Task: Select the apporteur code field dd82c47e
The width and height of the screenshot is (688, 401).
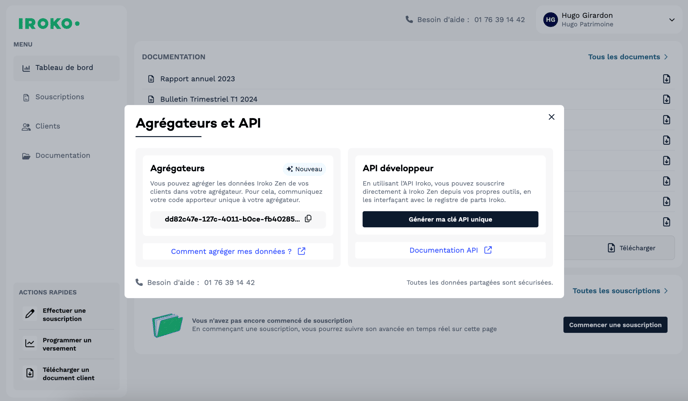Action: pyautogui.click(x=238, y=219)
